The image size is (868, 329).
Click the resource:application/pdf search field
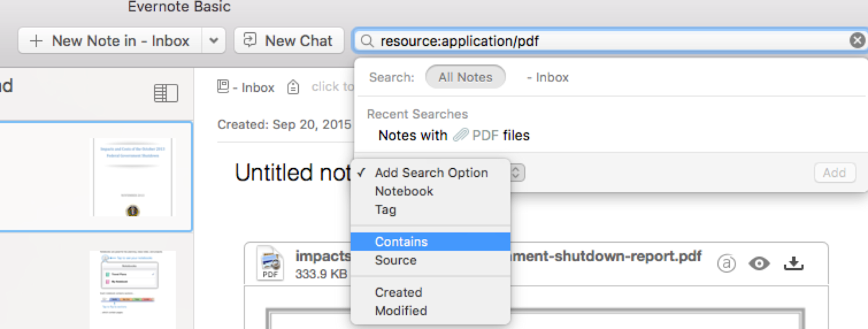[x=611, y=41]
